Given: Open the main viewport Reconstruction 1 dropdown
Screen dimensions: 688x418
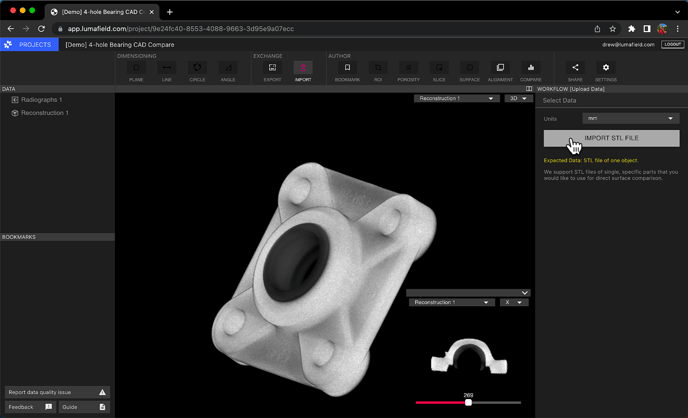Looking at the screenshot, I should [458, 99].
